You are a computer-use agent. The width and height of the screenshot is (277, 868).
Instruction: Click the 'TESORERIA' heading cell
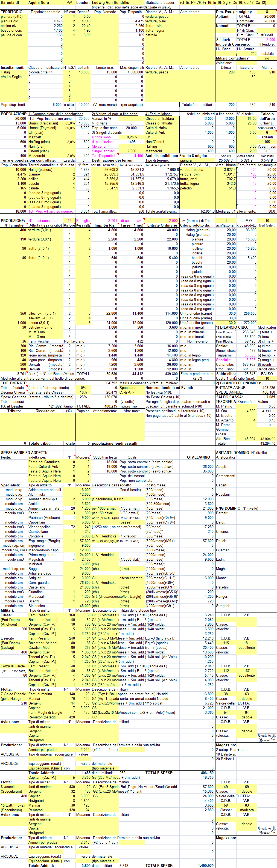[x=226, y=402]
